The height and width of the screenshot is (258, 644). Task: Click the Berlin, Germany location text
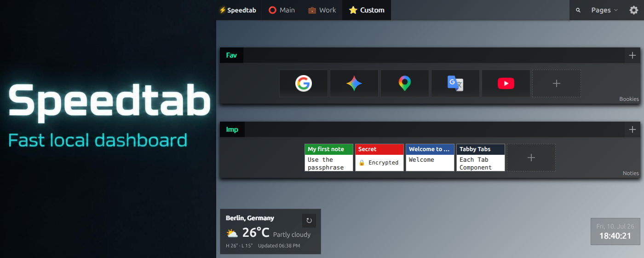[250, 218]
